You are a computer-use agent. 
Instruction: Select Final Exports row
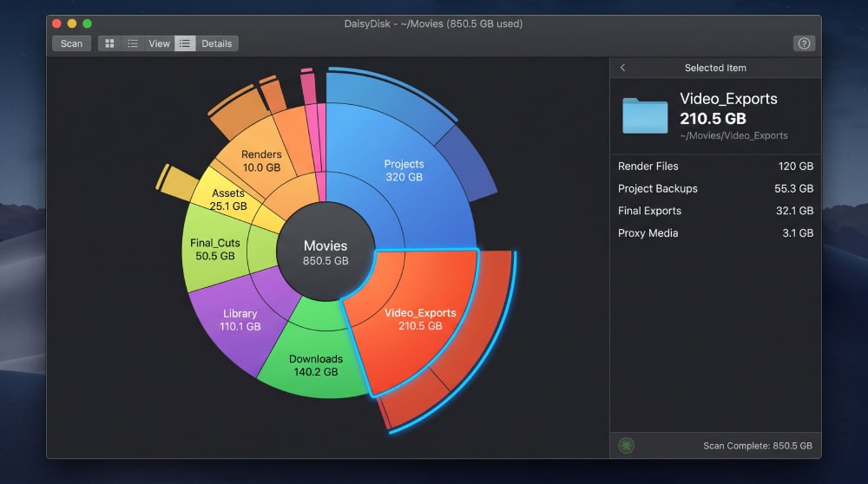pyautogui.click(x=715, y=211)
